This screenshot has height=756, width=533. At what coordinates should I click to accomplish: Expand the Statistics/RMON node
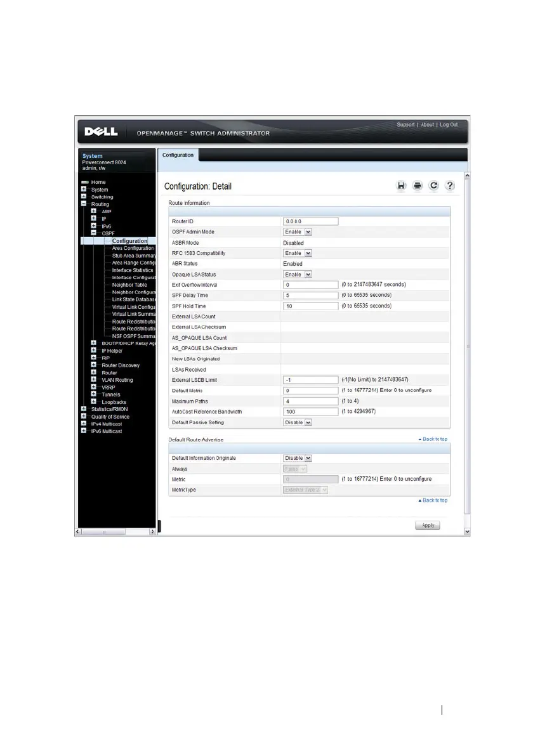[84, 409]
